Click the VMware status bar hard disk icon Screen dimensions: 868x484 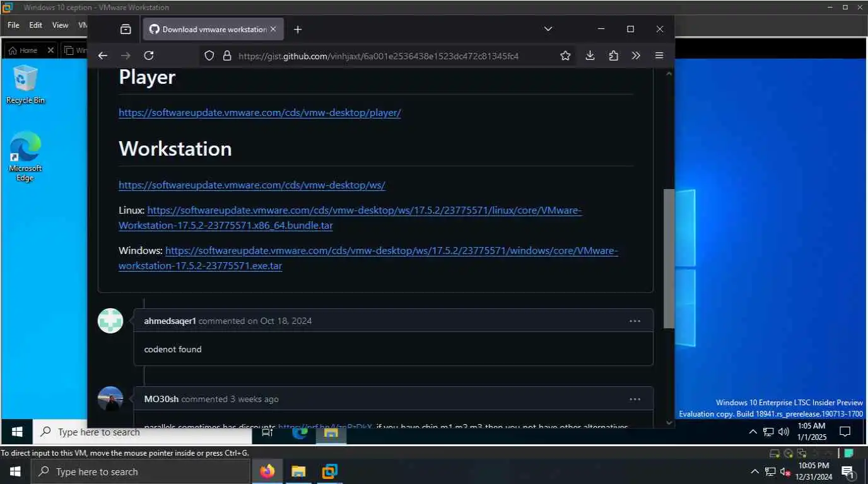coord(775,453)
